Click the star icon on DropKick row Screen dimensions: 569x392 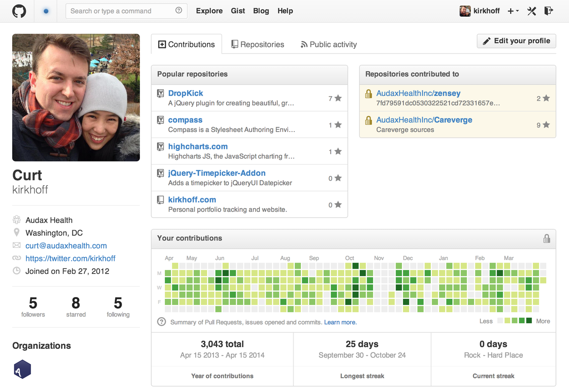(x=338, y=98)
